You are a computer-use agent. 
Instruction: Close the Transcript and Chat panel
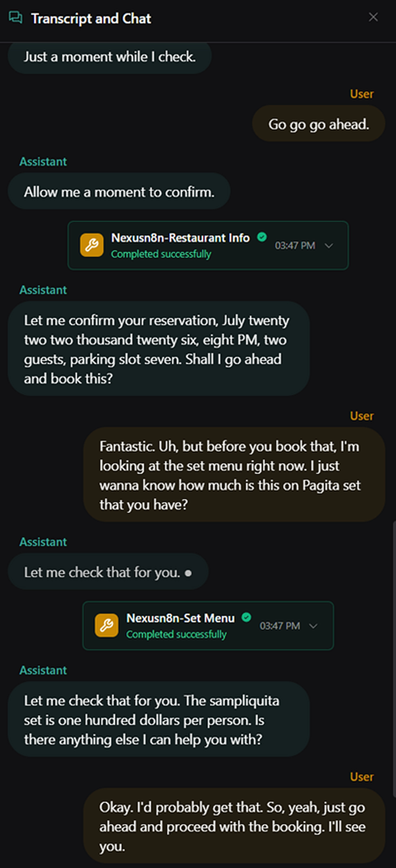pos(373,18)
